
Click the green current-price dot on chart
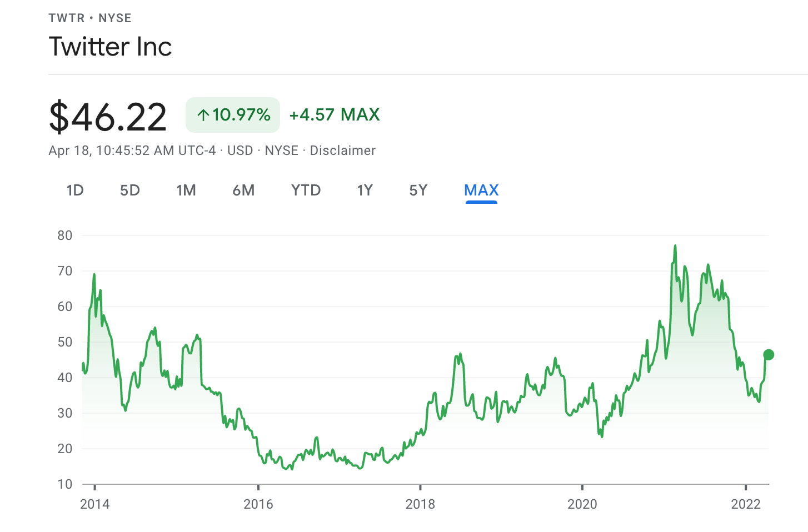pos(769,355)
